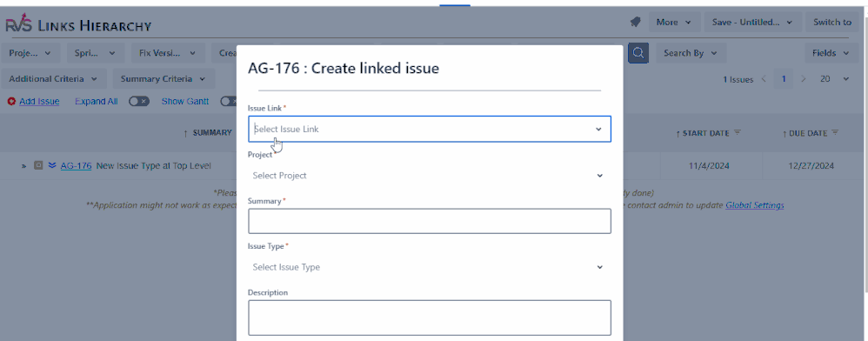Open the More menu
868x341 pixels.
[674, 22]
